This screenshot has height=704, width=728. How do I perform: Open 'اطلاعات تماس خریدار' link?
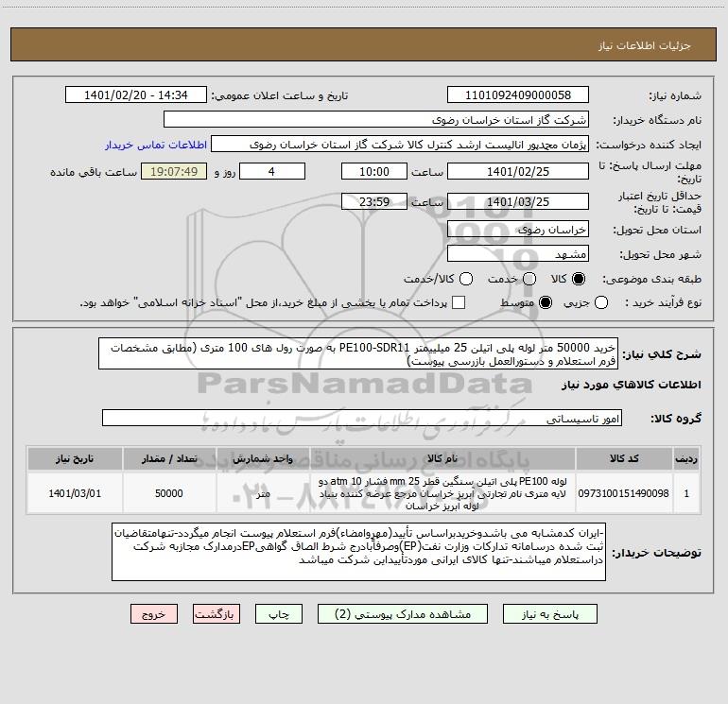click(x=156, y=145)
